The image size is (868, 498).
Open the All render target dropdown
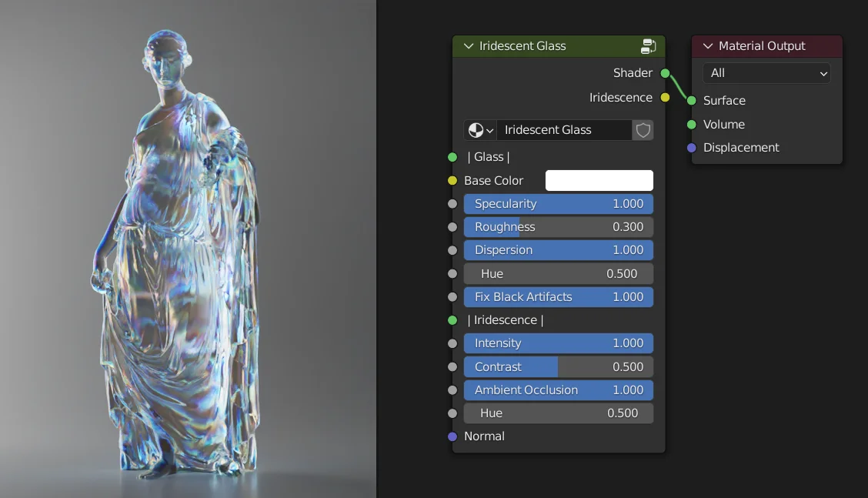click(x=766, y=73)
